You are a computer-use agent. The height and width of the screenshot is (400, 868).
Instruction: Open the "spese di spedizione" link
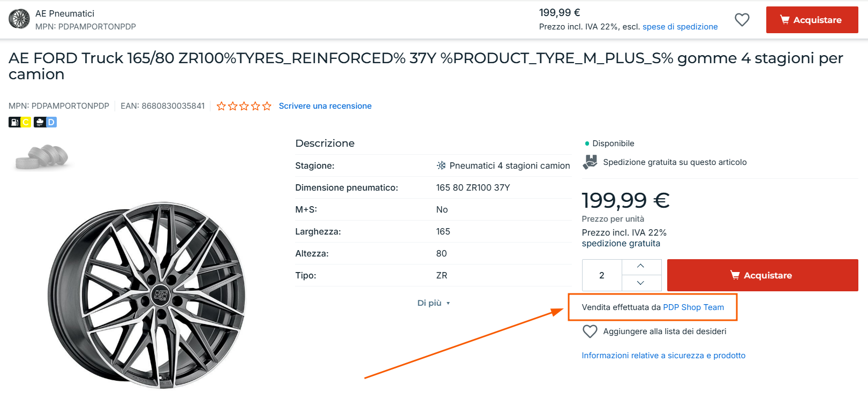[x=680, y=27]
